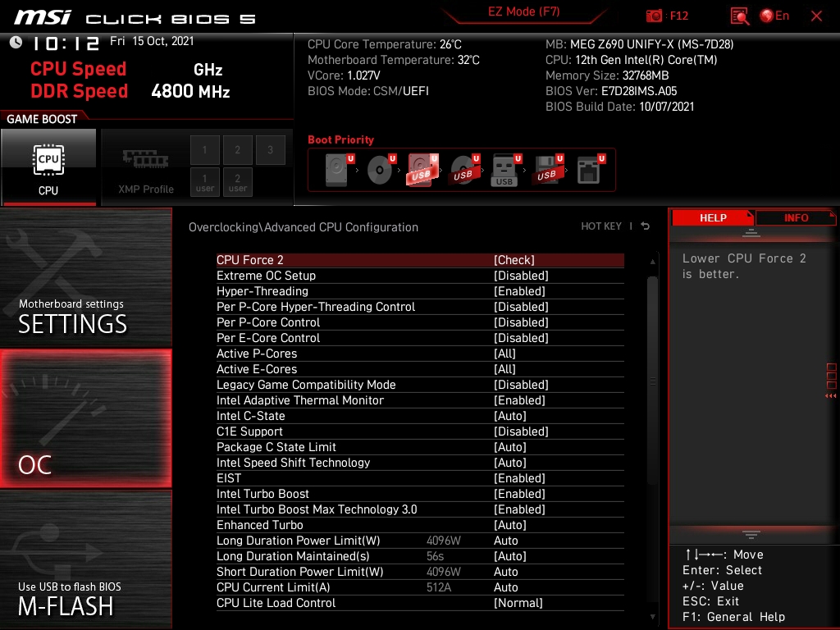840x630 pixels.
Task: Select the USB key boot device icon
Action: coord(504,170)
